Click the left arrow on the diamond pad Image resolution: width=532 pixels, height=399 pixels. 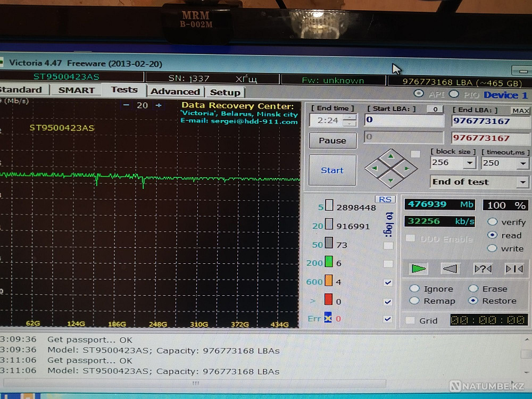(375, 168)
